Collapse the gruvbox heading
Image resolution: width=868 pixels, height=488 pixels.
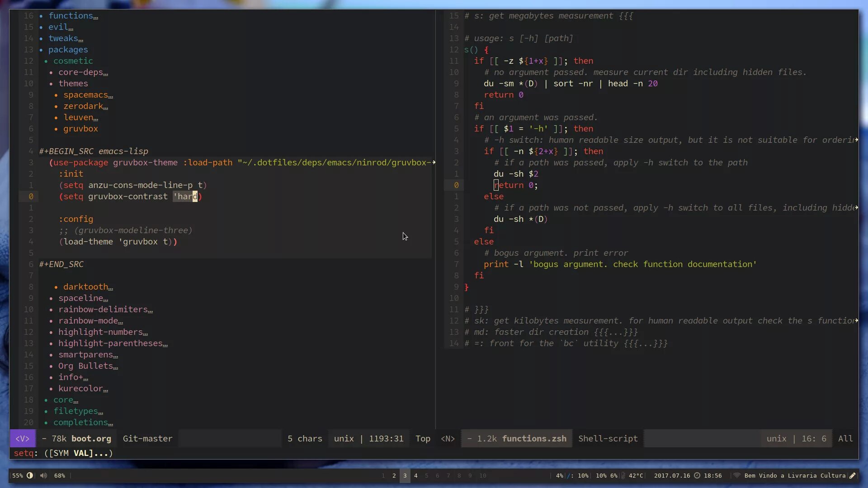click(x=80, y=129)
